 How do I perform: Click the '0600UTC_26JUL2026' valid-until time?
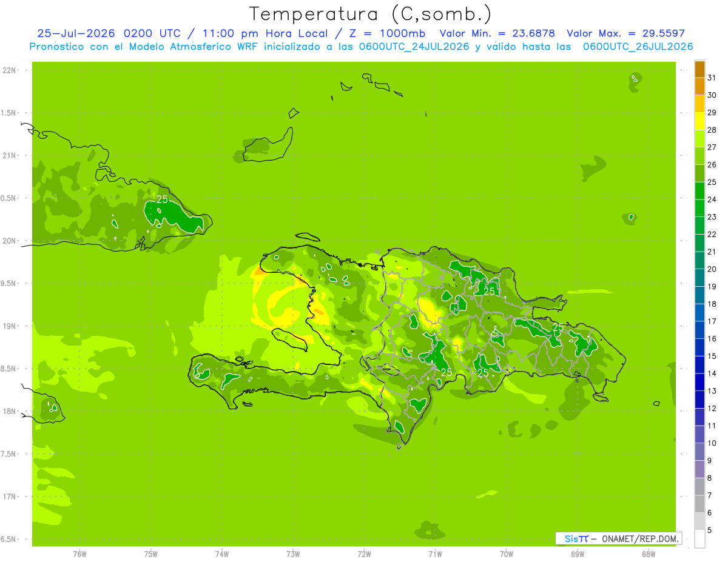pos(638,47)
